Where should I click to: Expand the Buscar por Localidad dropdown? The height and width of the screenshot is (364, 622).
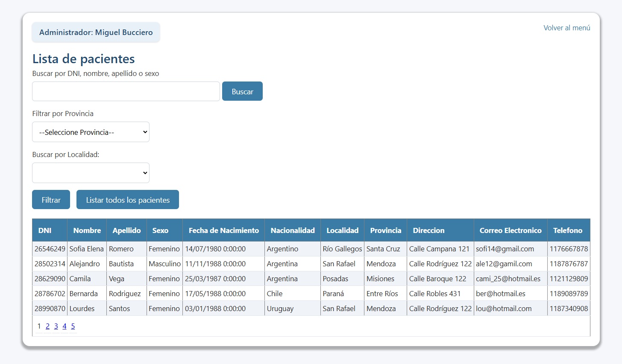(91, 173)
